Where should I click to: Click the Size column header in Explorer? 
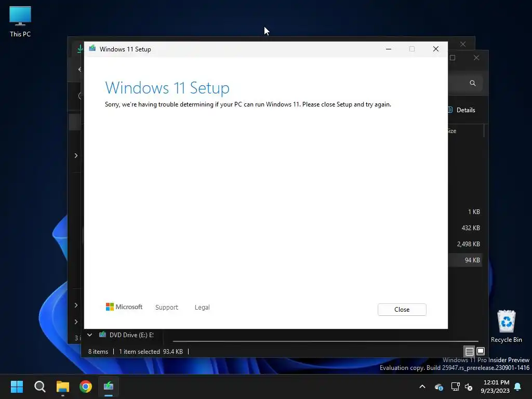pos(452,131)
